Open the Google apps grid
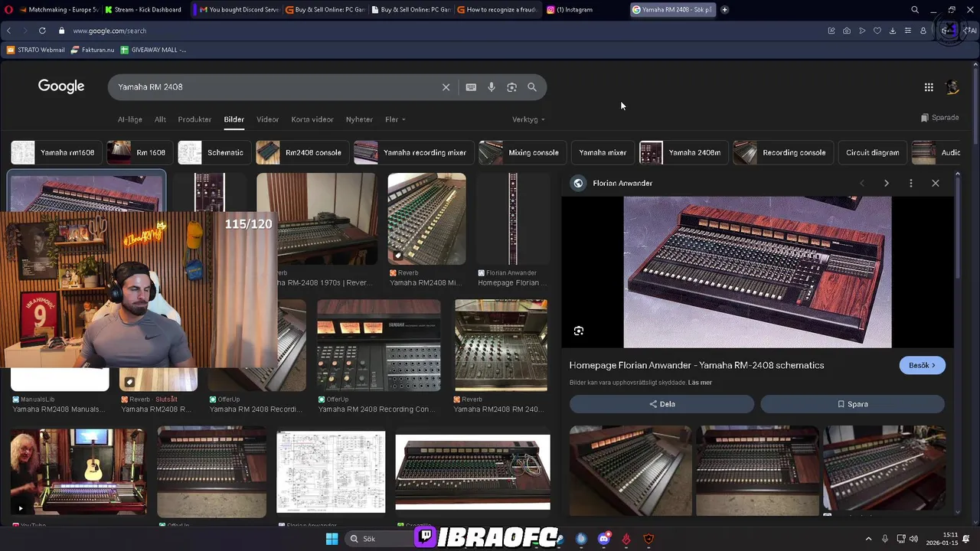The width and height of the screenshot is (980, 551). tap(929, 87)
